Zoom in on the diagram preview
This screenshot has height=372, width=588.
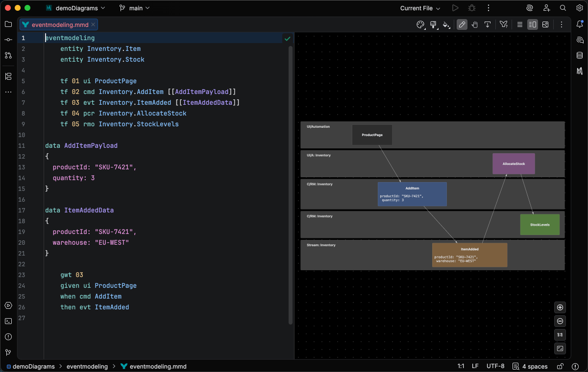pos(560,307)
